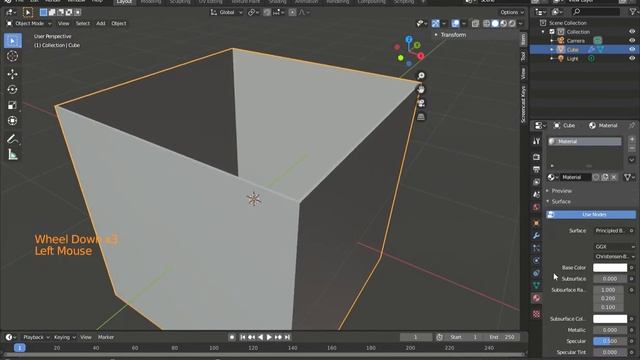Open the Playback dropdown in timeline
Screen dimensions: 640x360
click(x=36, y=337)
